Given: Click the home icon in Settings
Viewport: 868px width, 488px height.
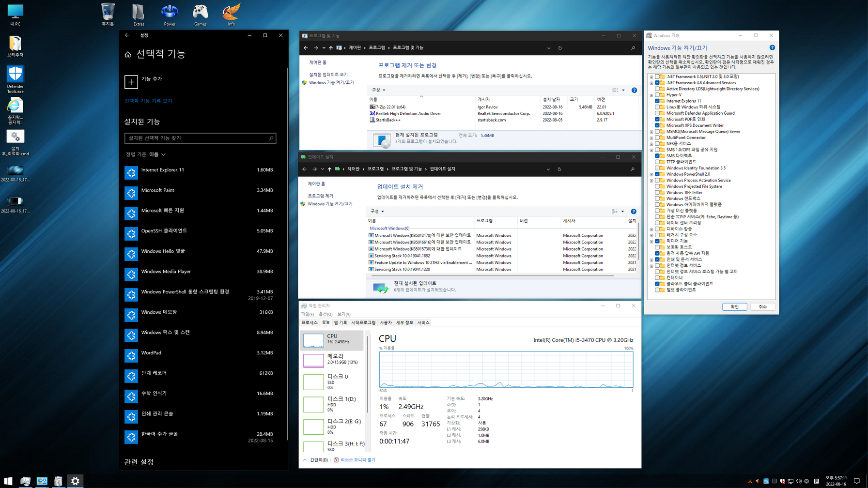Looking at the screenshot, I should 128,54.
